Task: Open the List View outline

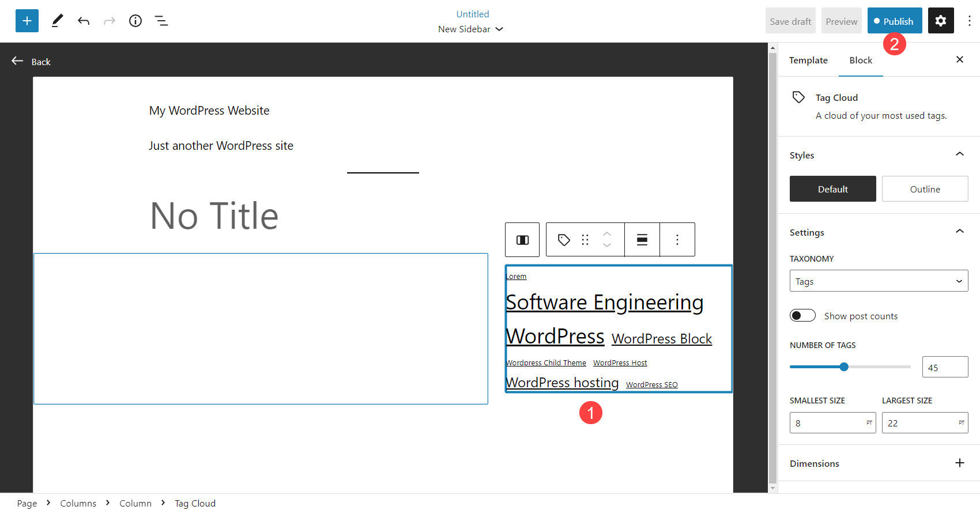Action: click(x=161, y=21)
